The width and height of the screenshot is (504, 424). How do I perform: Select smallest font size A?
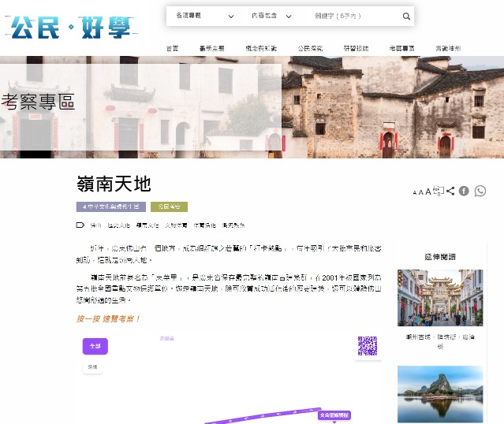click(415, 193)
